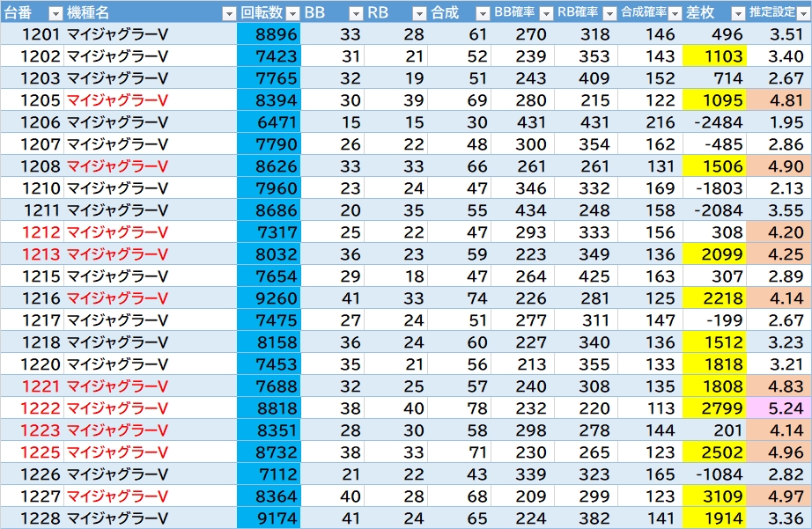Open the 合成 column filter dropdown
812x529 pixels.
[x=482, y=13]
